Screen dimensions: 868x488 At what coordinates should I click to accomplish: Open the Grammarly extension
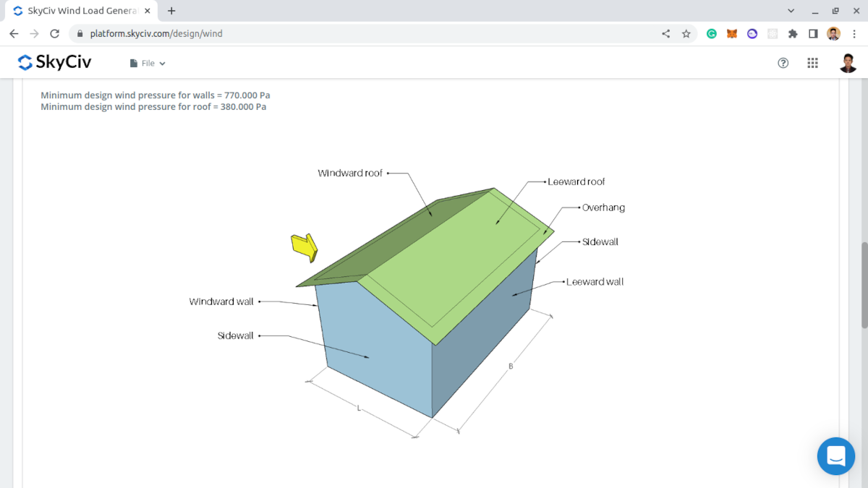tap(712, 34)
